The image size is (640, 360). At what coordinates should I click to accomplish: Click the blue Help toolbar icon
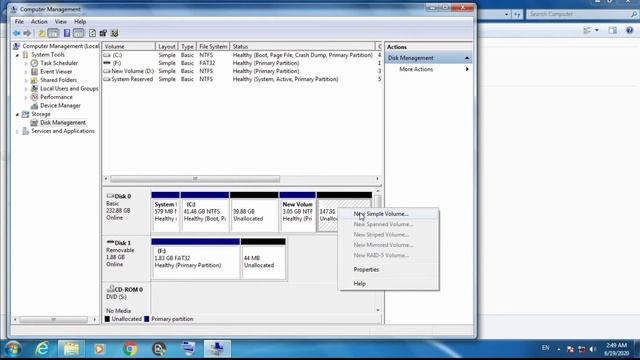point(67,33)
